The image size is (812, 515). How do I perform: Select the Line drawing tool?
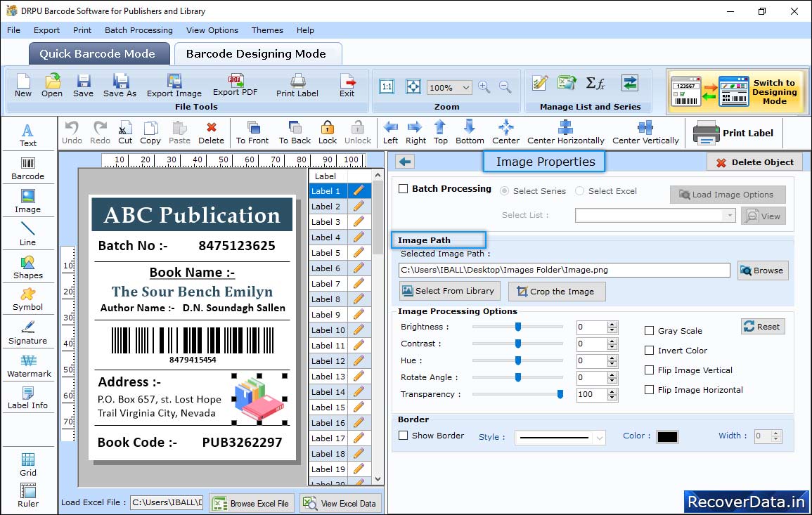[x=28, y=234]
